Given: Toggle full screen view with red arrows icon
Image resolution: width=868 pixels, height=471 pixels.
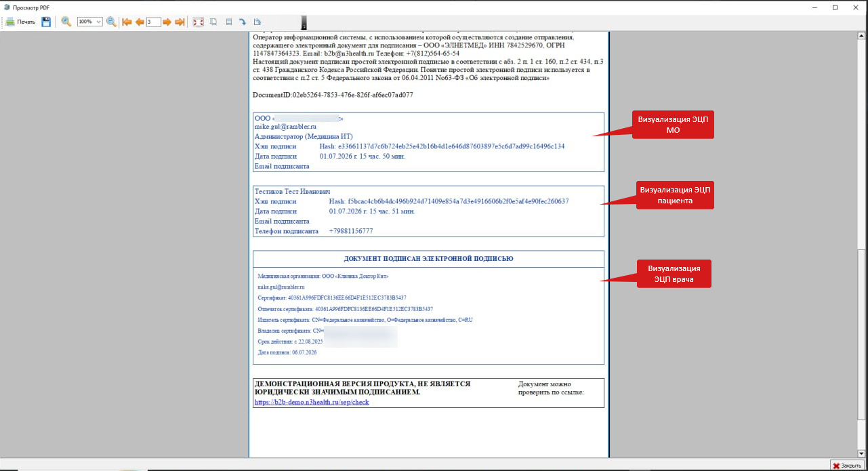Looking at the screenshot, I should tap(199, 22).
